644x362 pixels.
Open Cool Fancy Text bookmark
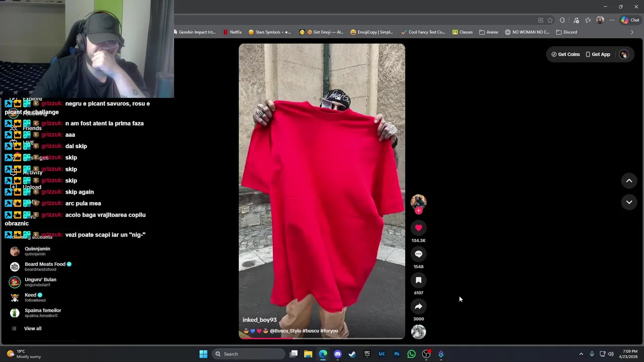[423, 32]
